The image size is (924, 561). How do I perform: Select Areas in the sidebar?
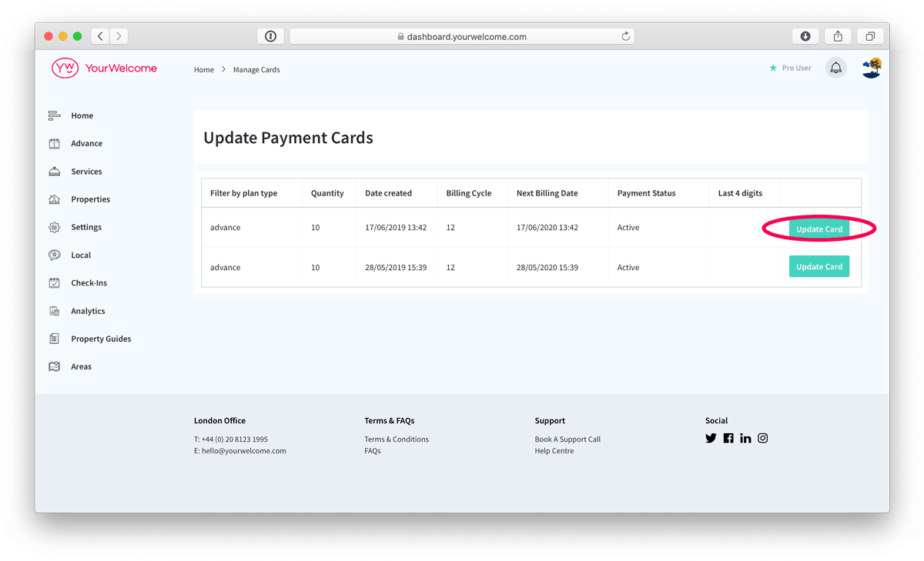pos(82,366)
